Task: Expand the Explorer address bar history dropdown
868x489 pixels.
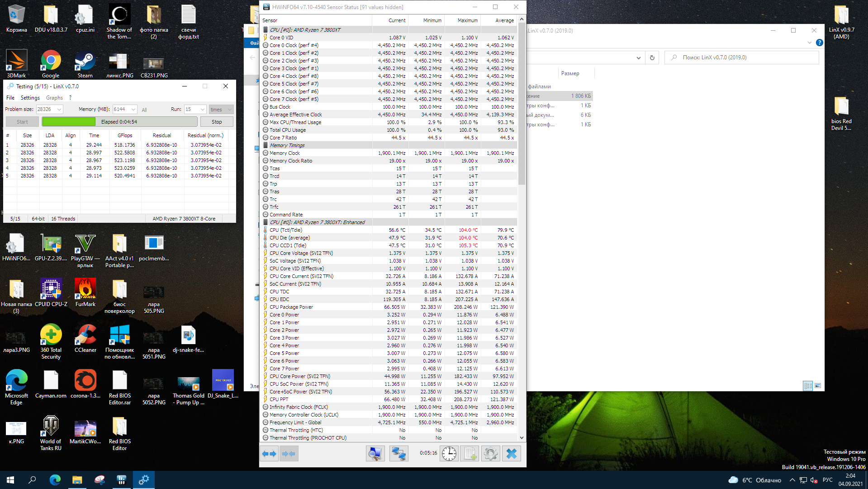Action: (638, 58)
